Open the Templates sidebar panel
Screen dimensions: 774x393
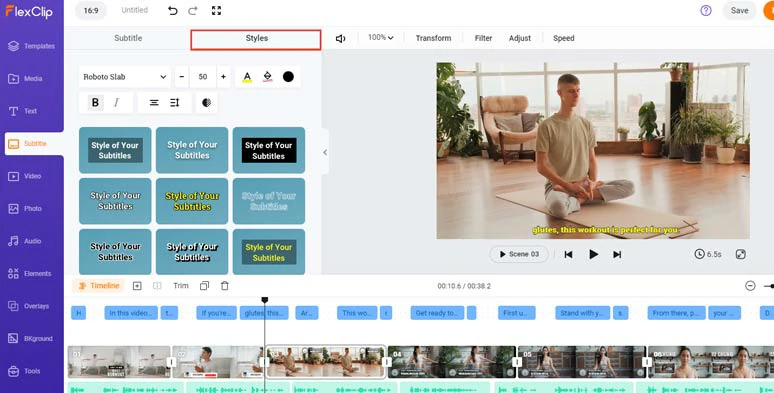point(32,46)
